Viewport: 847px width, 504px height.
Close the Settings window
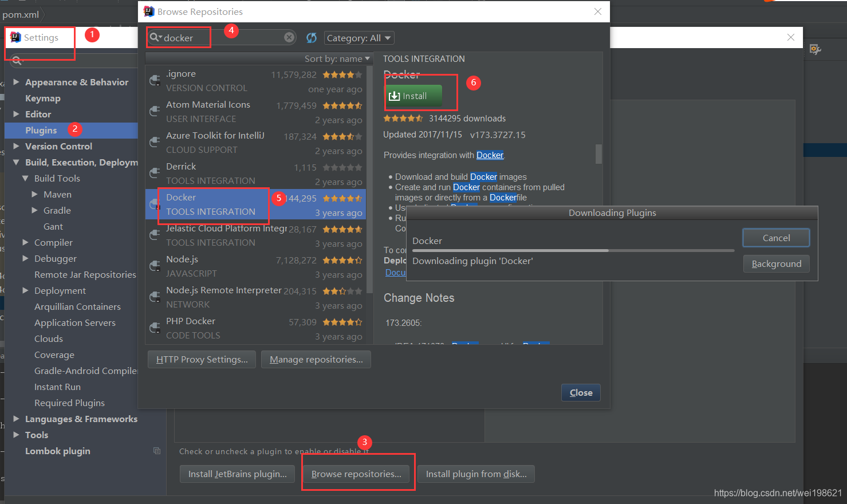(791, 37)
